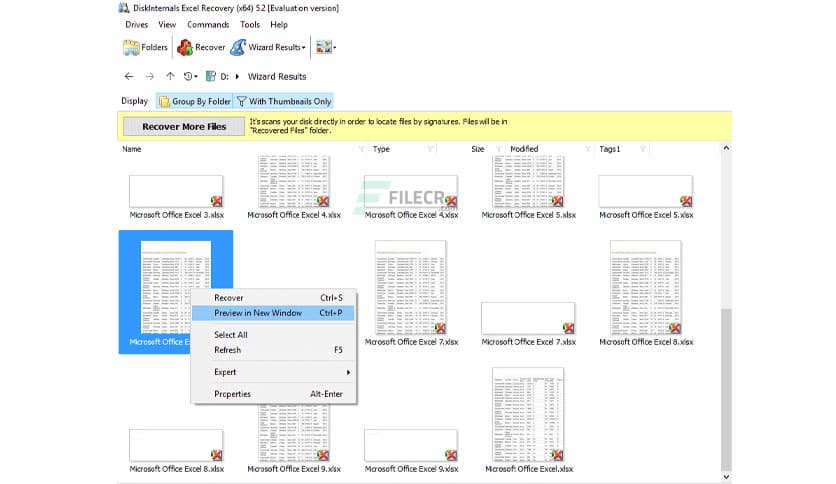
Task: Choose Recover in the context menu
Action: [274, 298]
